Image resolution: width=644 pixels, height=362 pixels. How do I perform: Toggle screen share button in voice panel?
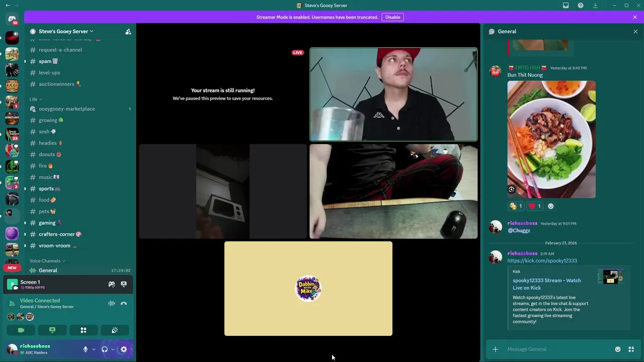tap(52, 330)
